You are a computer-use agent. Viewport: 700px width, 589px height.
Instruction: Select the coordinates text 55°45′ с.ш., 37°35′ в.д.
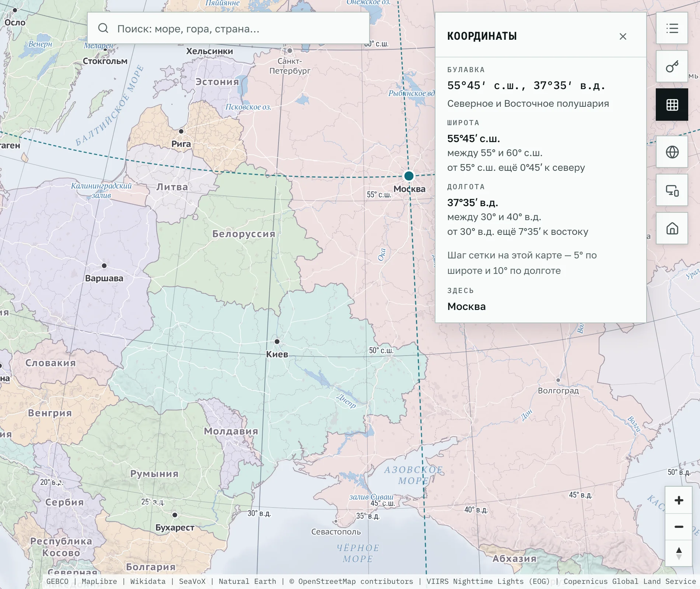click(x=526, y=85)
